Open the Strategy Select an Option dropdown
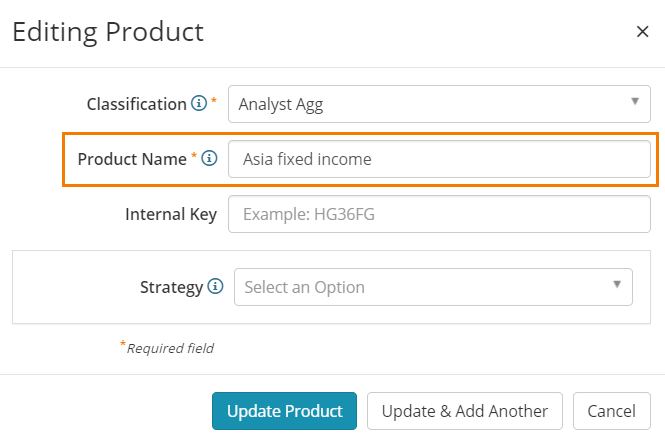This screenshot has height=445, width=665. point(433,287)
